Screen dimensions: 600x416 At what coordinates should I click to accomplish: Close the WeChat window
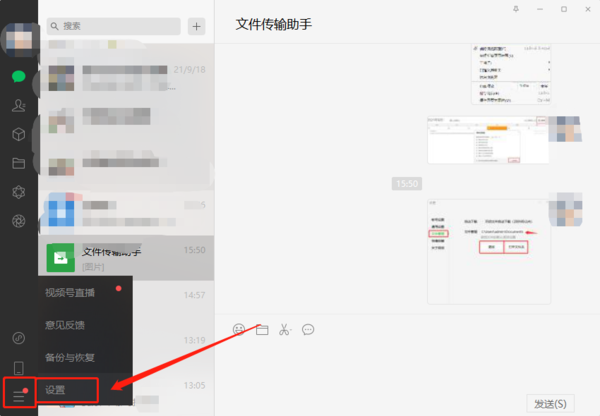tap(588, 9)
